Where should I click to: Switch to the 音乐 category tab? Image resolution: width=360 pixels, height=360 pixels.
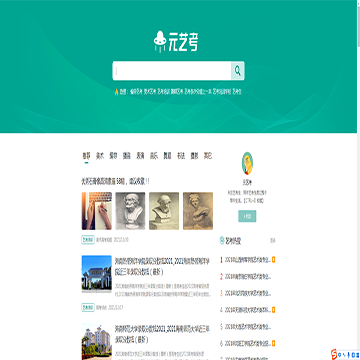click(154, 156)
